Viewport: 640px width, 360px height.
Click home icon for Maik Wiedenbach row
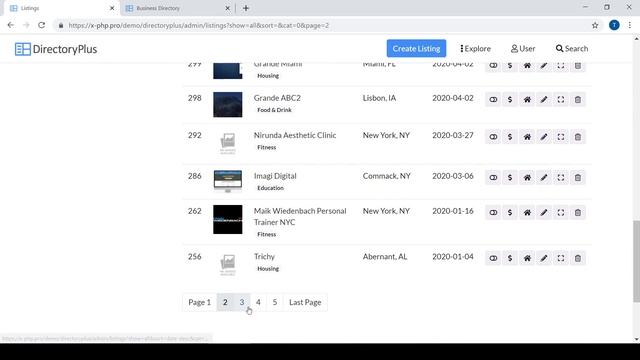[527, 213]
